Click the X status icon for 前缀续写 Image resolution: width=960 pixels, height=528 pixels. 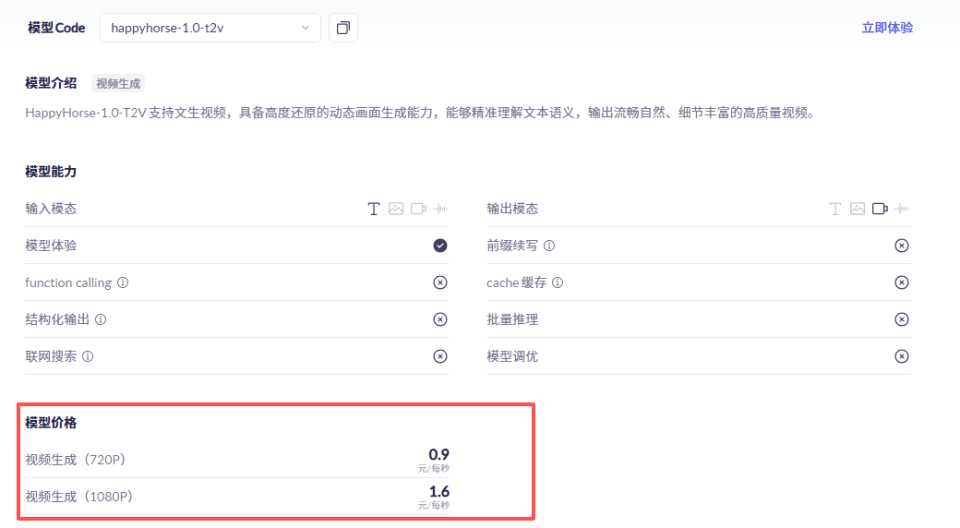click(x=901, y=246)
